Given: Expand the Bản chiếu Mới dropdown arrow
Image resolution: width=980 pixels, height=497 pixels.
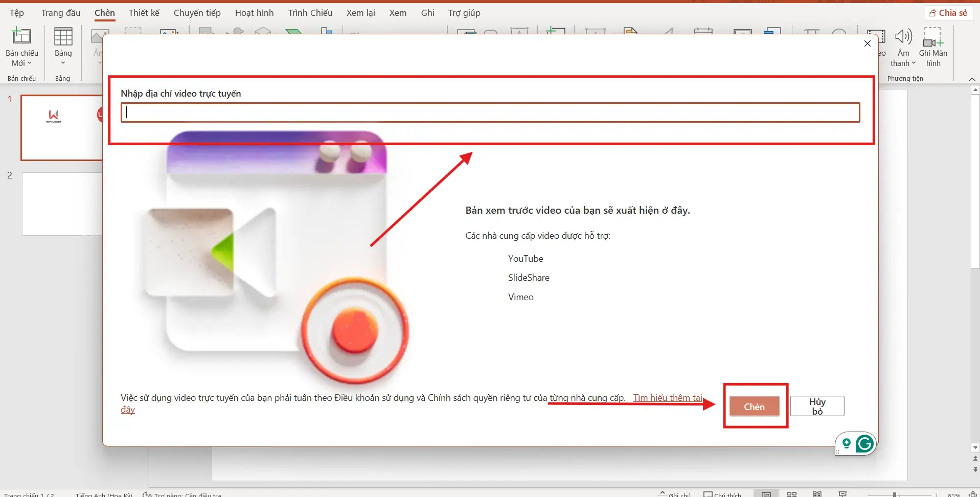Looking at the screenshot, I should [29, 63].
